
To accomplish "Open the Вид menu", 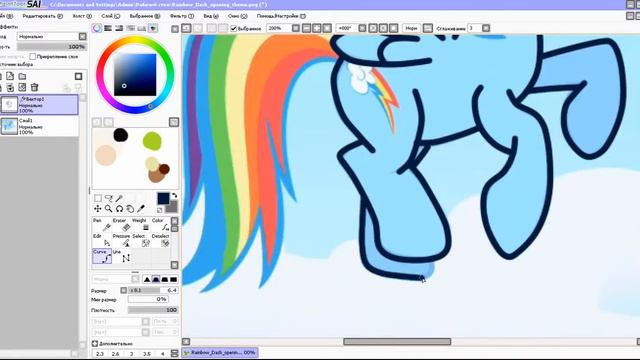I will click(211, 16).
